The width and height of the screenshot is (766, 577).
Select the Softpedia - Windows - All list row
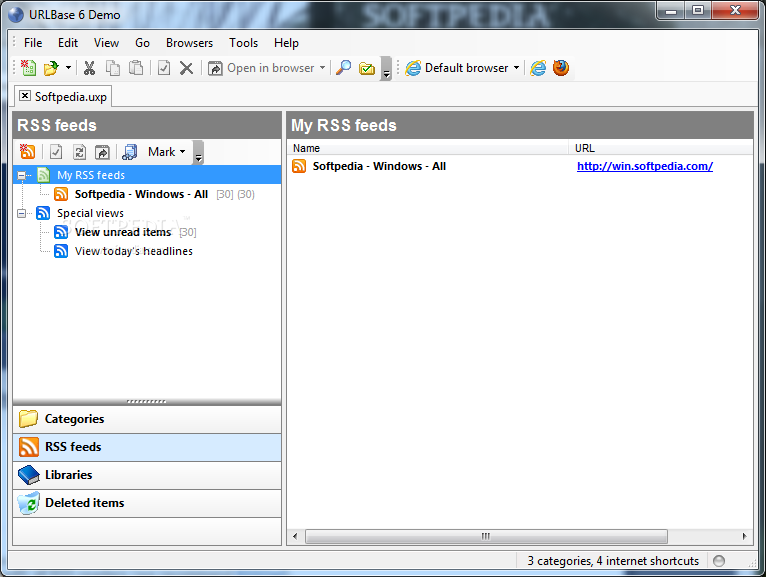(x=520, y=166)
